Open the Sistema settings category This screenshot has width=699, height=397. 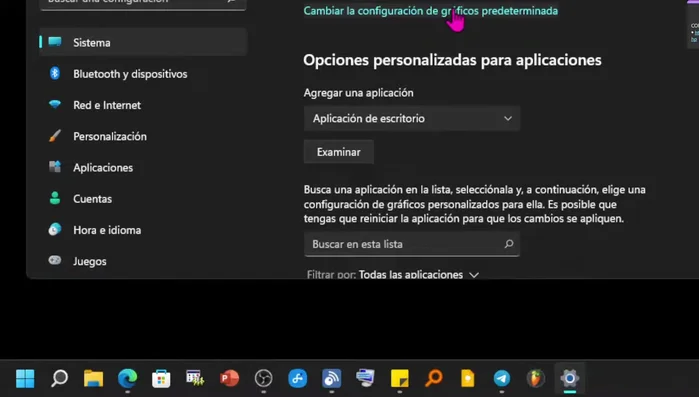[143, 42]
